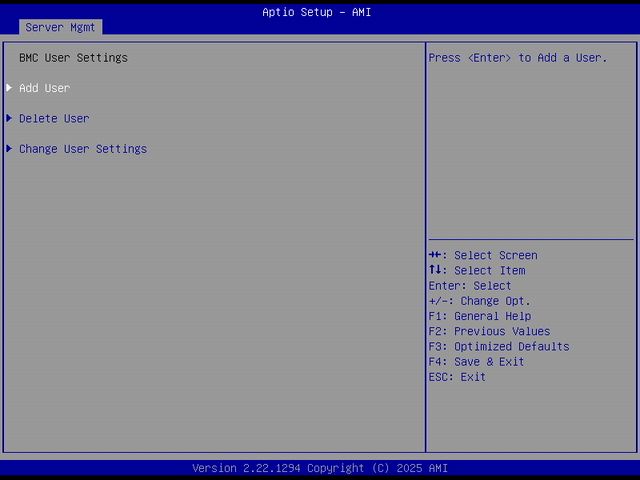
Task: Click the 'F4: Save & Exit' hint
Action: (476, 362)
